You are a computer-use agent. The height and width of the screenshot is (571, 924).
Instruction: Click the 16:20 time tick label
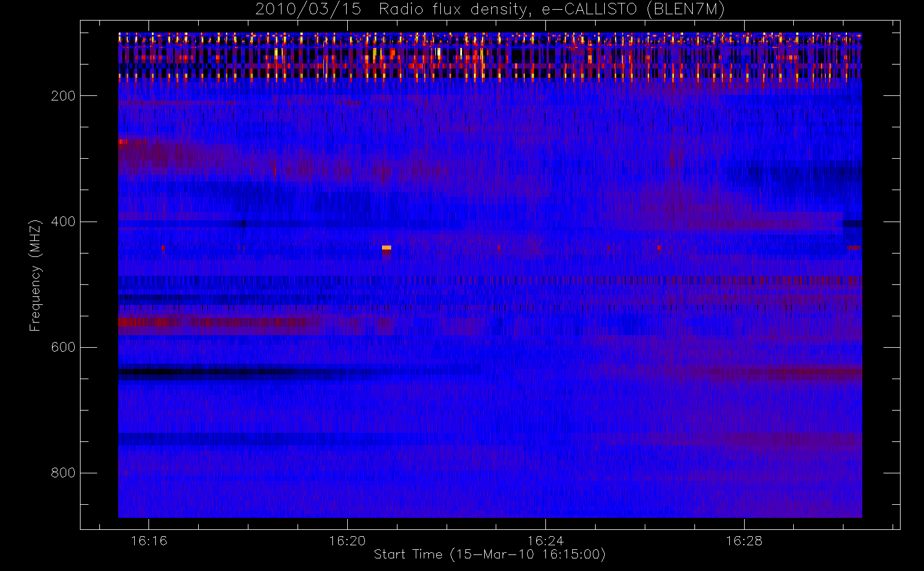(x=347, y=541)
